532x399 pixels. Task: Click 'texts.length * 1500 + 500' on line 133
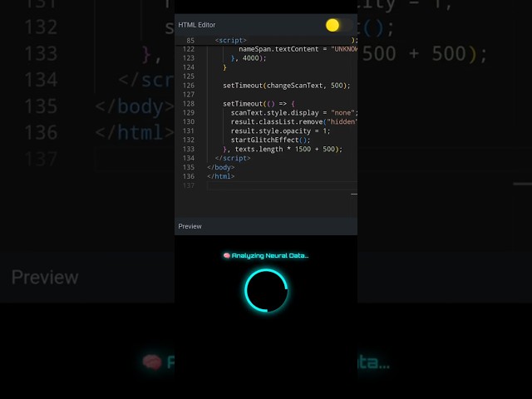pos(284,150)
